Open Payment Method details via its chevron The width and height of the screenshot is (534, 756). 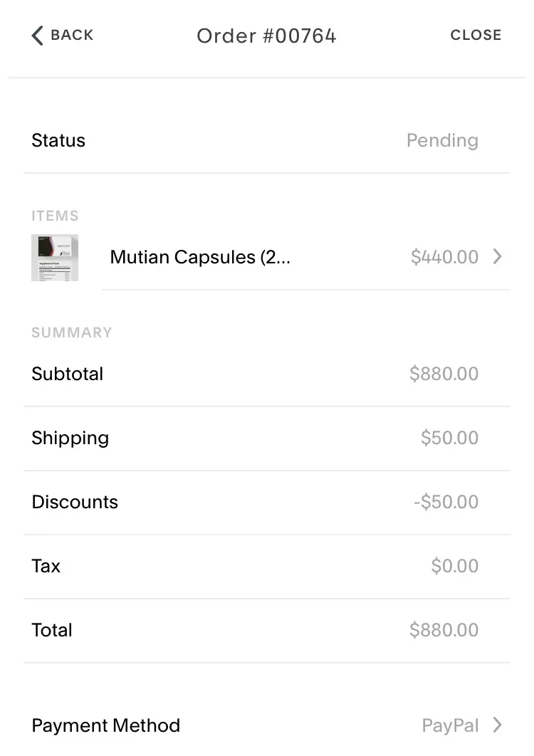pos(498,725)
